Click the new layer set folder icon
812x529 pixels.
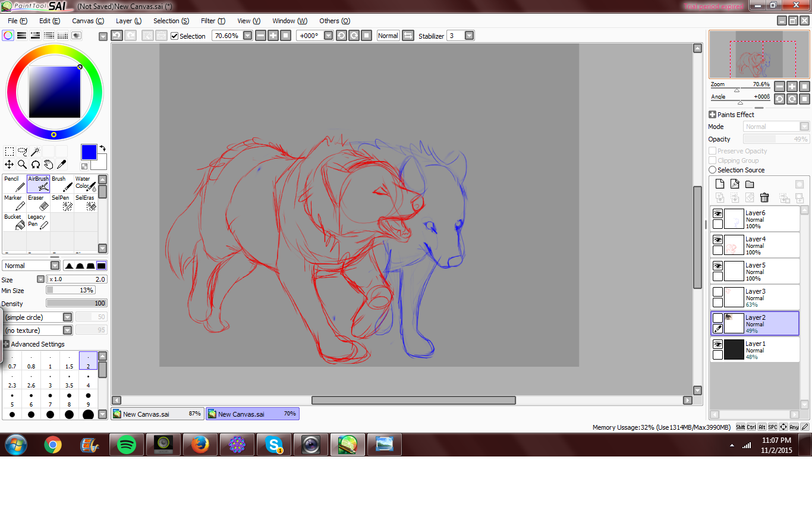pos(750,184)
